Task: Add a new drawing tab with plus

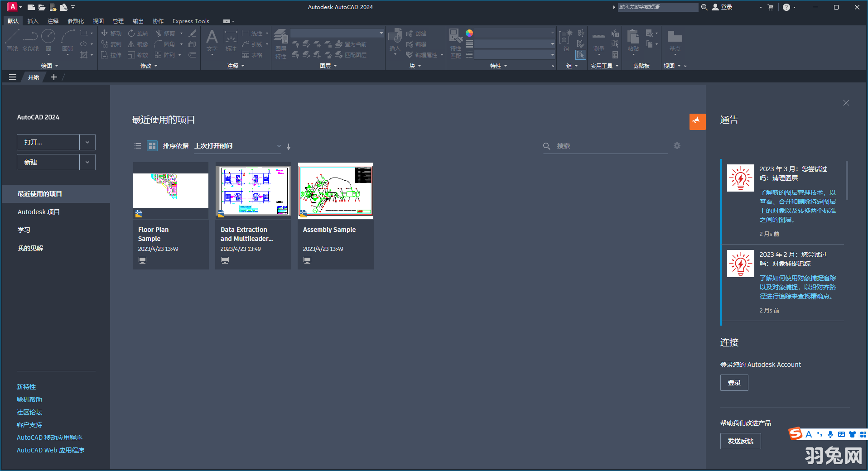Action: pyautogui.click(x=54, y=77)
